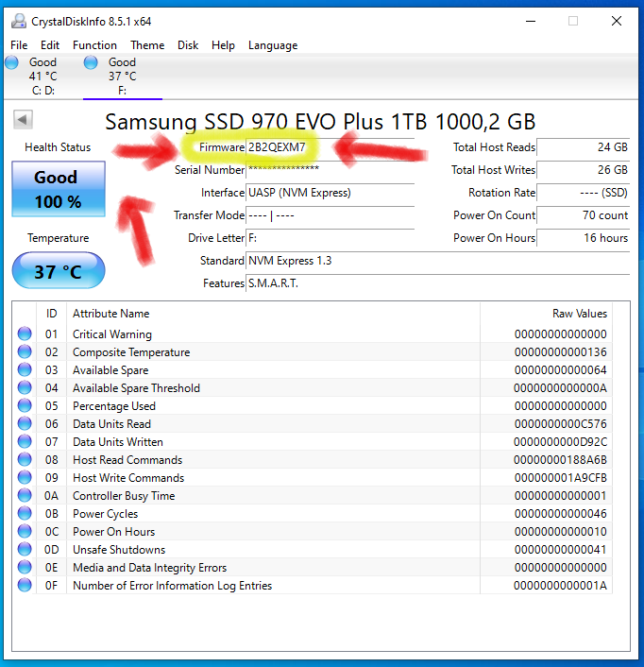Open the Edit menu
The image size is (644, 667).
coord(50,45)
